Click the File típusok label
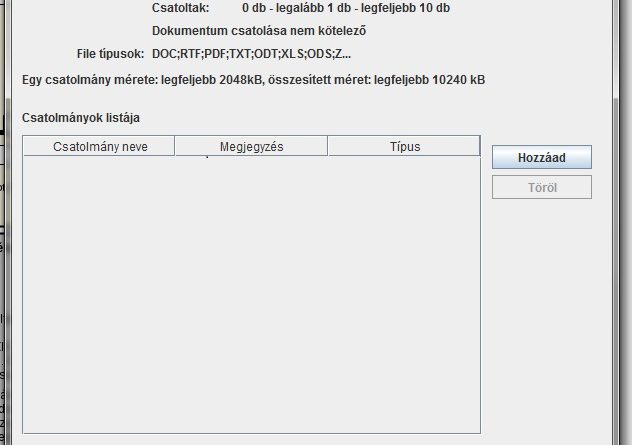This screenshot has width=632, height=445. pyautogui.click(x=110, y=53)
